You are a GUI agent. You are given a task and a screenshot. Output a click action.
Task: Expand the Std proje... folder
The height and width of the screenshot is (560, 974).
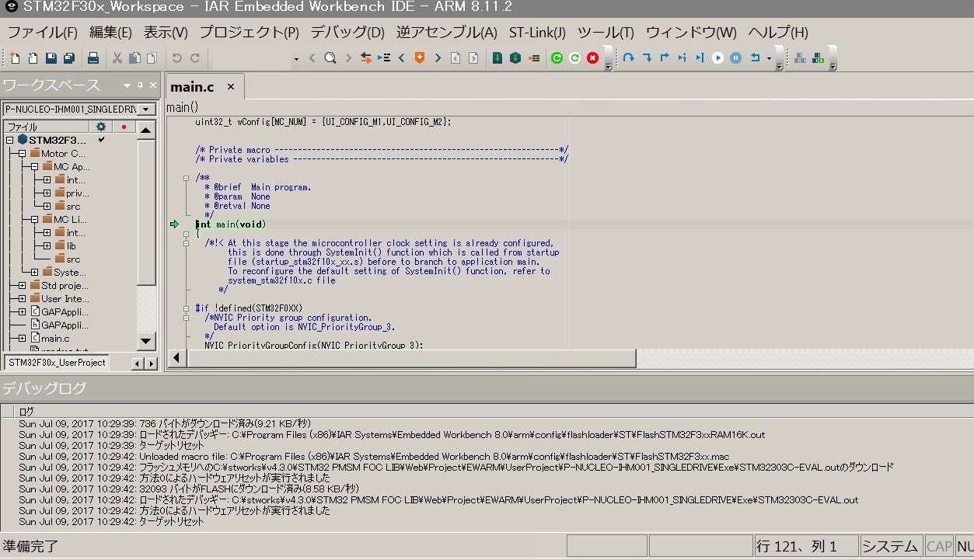23,285
